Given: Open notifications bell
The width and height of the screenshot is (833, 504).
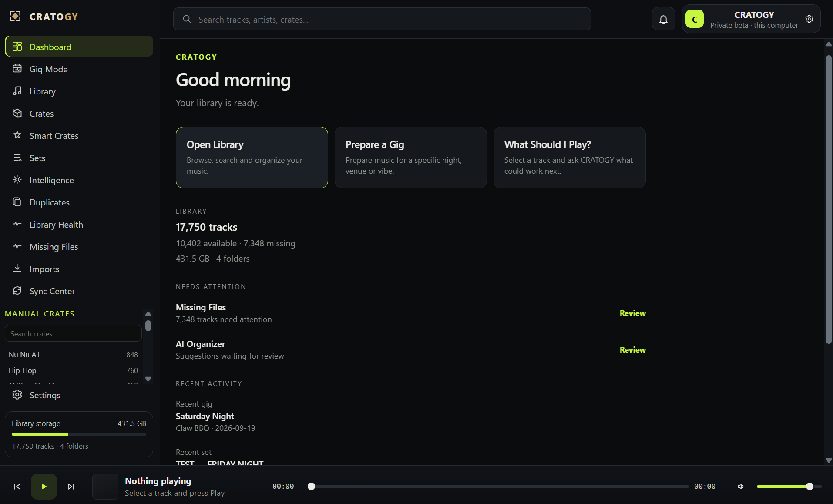Looking at the screenshot, I should (x=663, y=19).
